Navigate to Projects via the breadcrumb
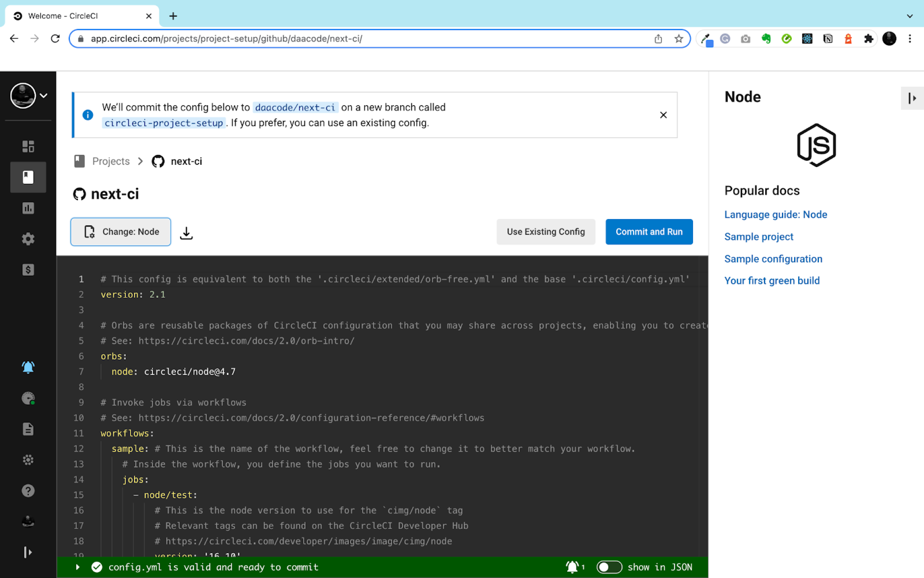Viewport: 924px width, 578px height. pyautogui.click(x=110, y=161)
